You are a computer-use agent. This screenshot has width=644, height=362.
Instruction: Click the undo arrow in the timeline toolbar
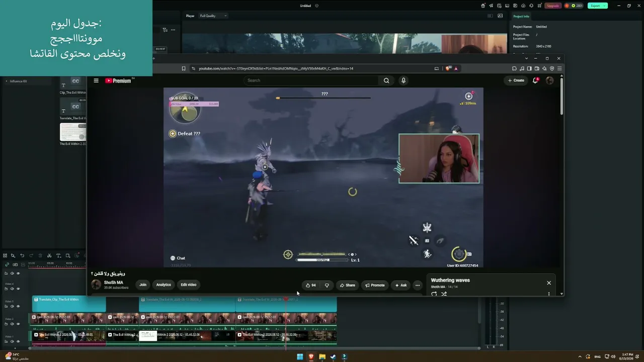(22, 255)
